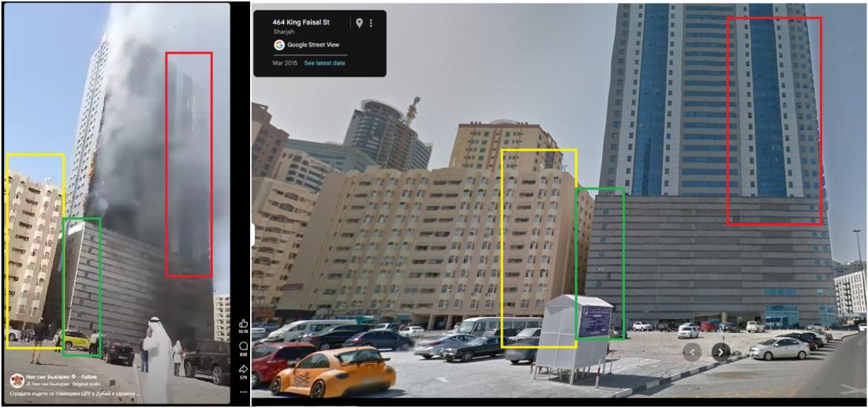Viewport: 868px width, 408px height.
Task: Expand the truncated Bulgarian video caption
Action: click(x=75, y=394)
